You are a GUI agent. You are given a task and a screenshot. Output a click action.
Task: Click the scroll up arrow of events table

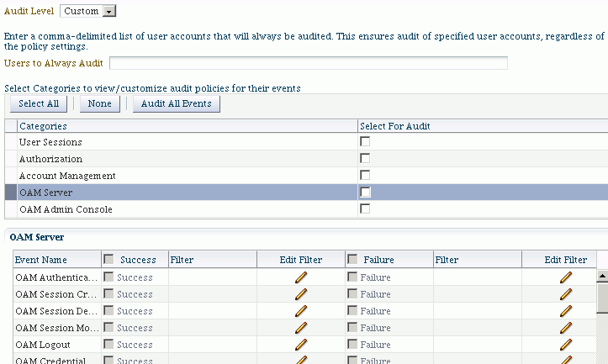pyautogui.click(x=602, y=276)
